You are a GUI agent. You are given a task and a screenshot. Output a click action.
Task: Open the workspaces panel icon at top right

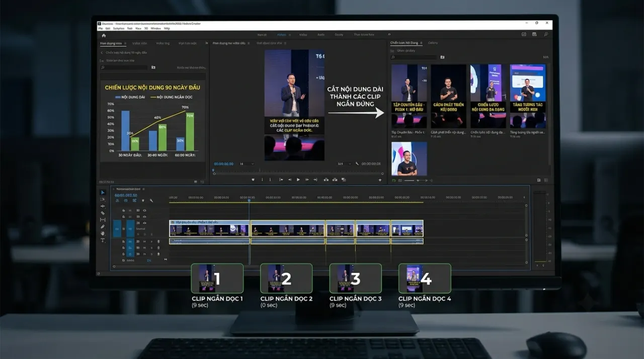(x=534, y=34)
